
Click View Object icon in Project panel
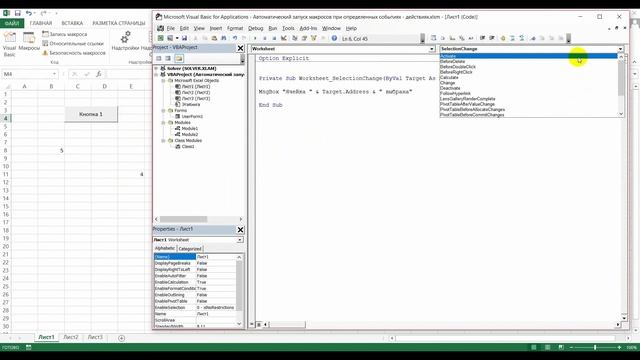[168, 58]
